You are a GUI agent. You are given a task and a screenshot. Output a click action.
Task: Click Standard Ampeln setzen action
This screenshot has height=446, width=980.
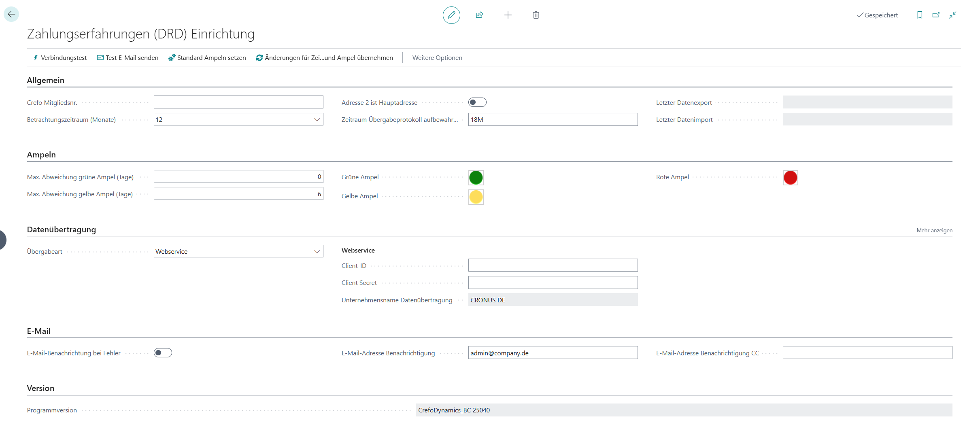point(207,58)
